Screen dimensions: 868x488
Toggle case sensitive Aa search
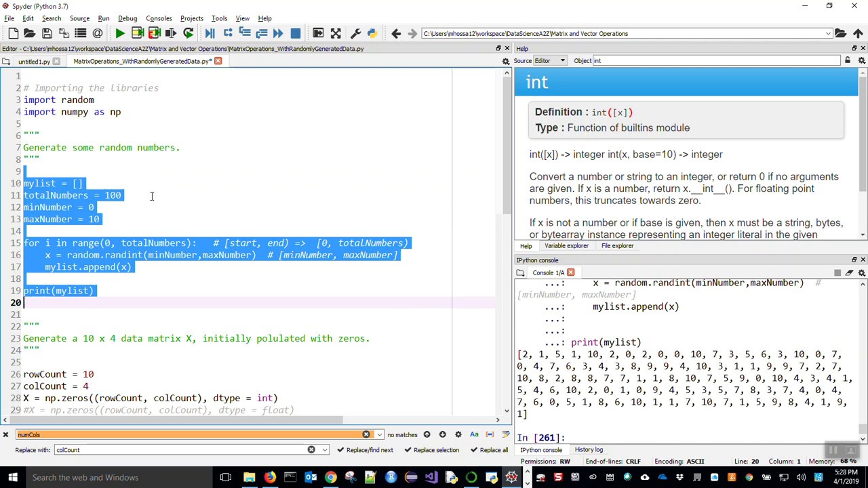click(x=474, y=434)
